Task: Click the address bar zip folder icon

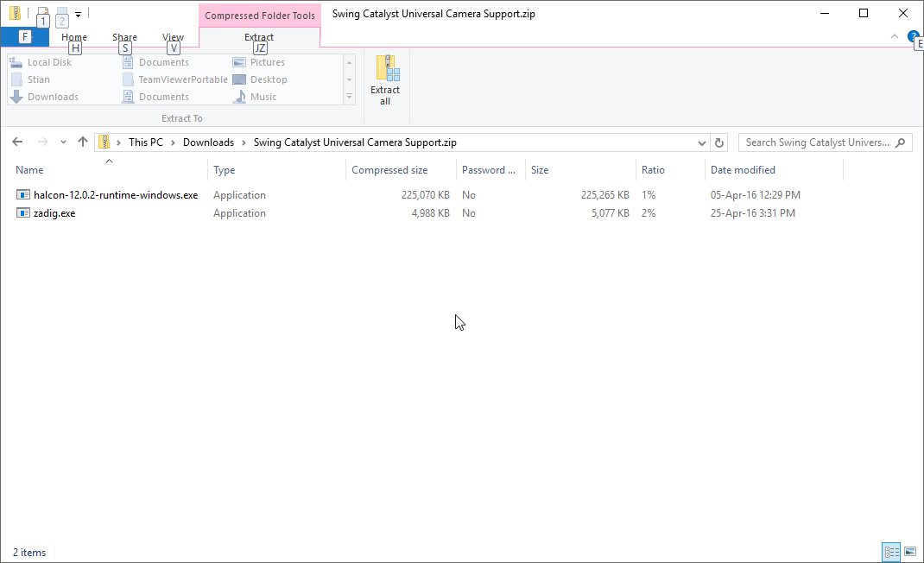Action: pyautogui.click(x=104, y=142)
